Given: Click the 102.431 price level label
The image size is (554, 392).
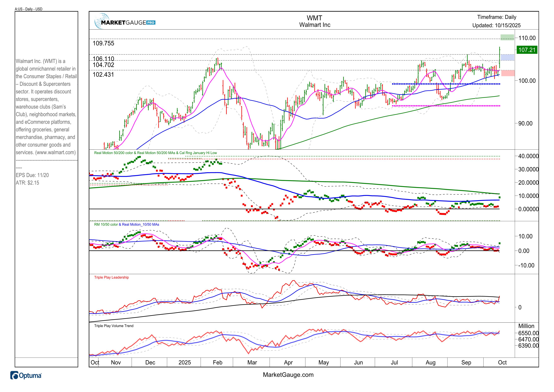Looking at the screenshot, I should pyautogui.click(x=103, y=75).
